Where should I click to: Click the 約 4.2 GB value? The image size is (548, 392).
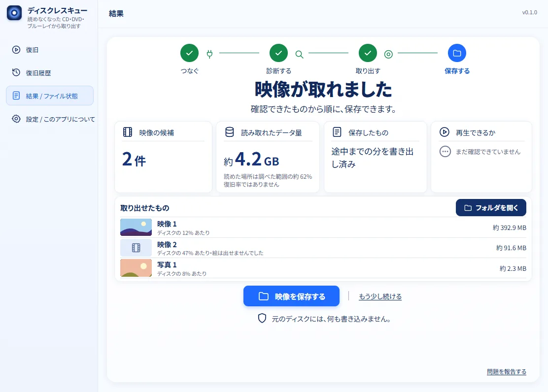251,160
